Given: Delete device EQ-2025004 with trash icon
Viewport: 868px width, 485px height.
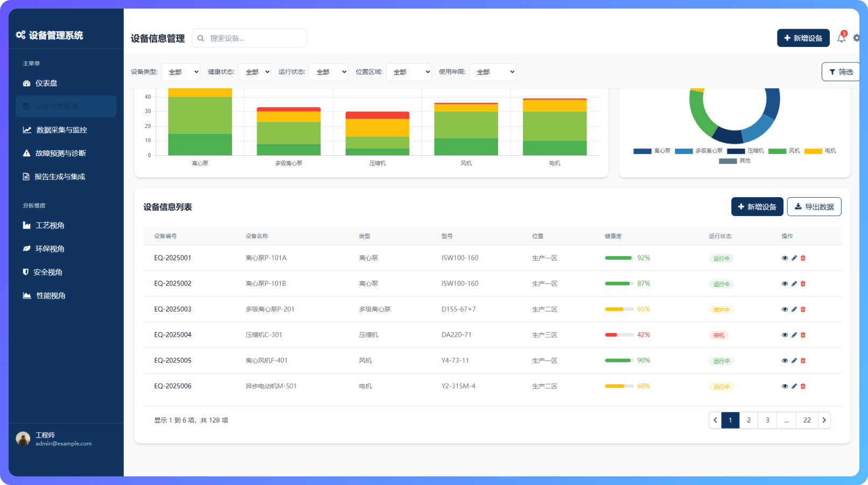Looking at the screenshot, I should pos(803,335).
